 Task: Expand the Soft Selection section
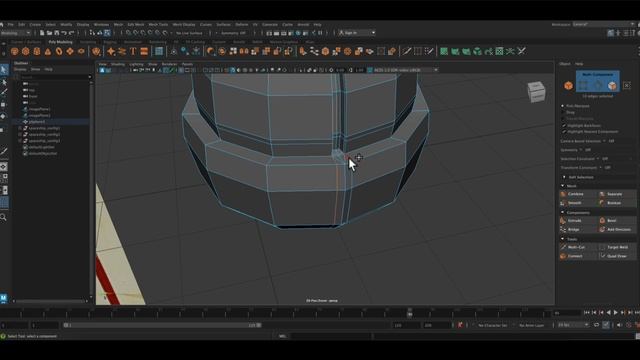click(564, 177)
